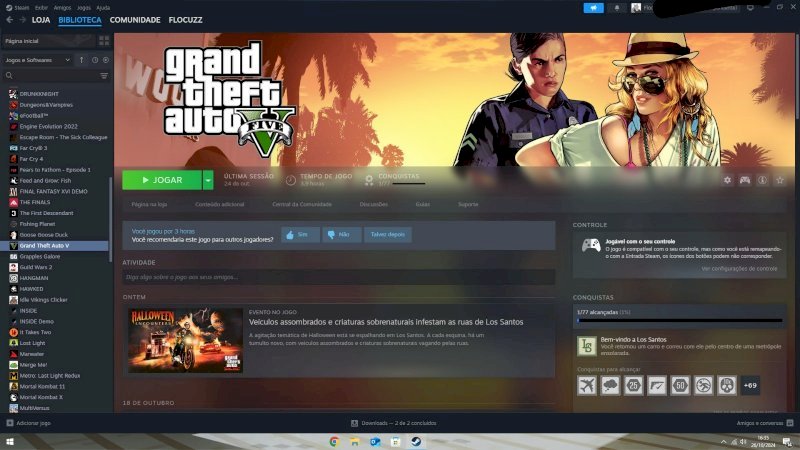Switch to the BIBLIOTECA tab
Screen dimensions: 800x450
pyautogui.click(x=80, y=20)
